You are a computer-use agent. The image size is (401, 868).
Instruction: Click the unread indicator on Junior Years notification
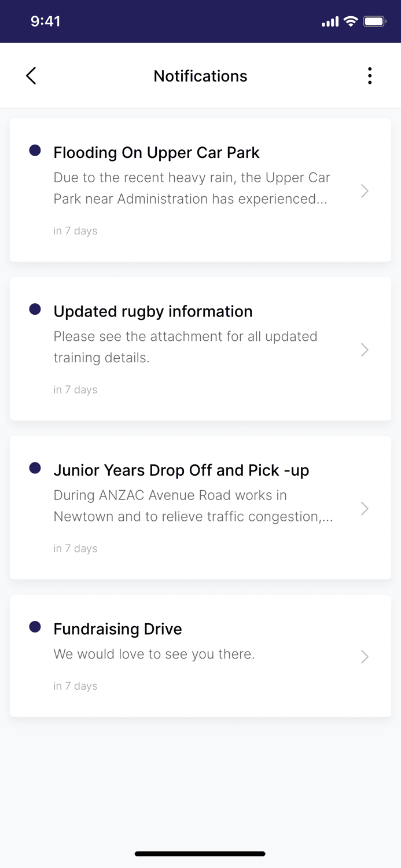35,468
